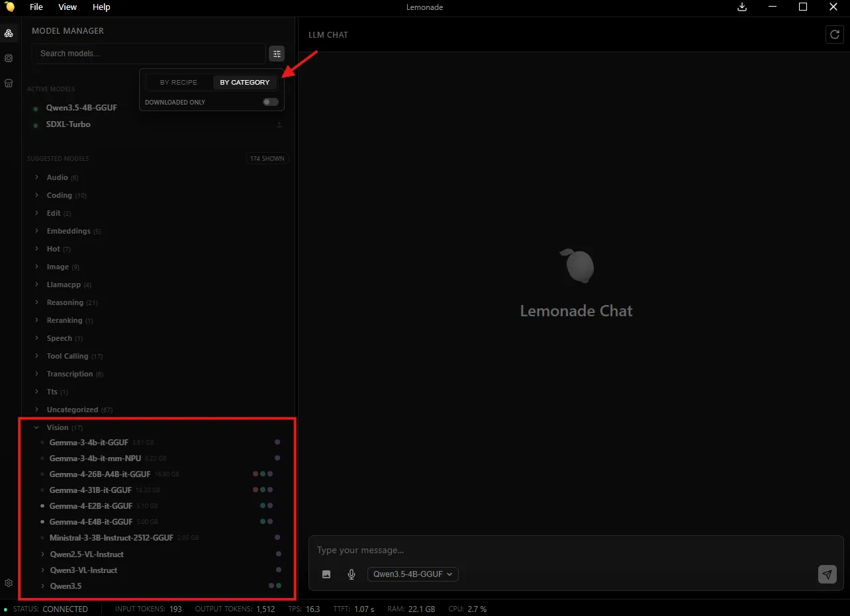
Task: Select the Gemma-4-26B-A4B-it-GGUF model
Action: tap(100, 474)
